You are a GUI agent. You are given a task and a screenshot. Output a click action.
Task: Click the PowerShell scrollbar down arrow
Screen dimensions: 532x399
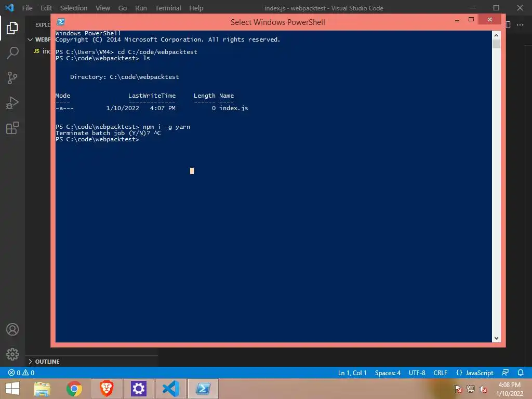(496, 338)
